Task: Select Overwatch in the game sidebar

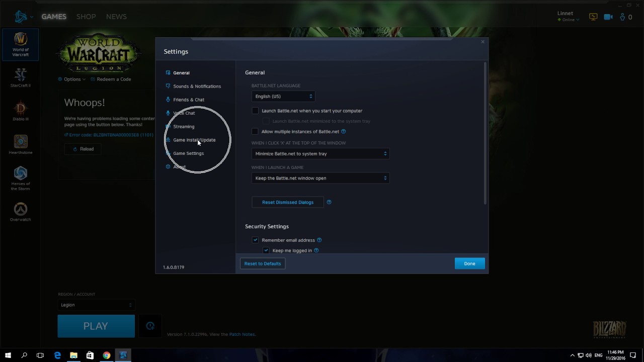Action: coord(21,212)
